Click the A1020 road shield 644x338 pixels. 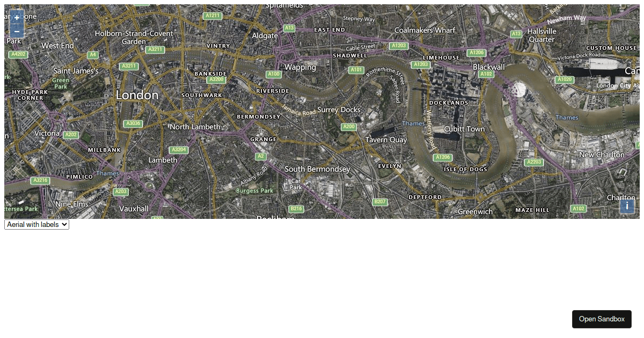pos(564,79)
